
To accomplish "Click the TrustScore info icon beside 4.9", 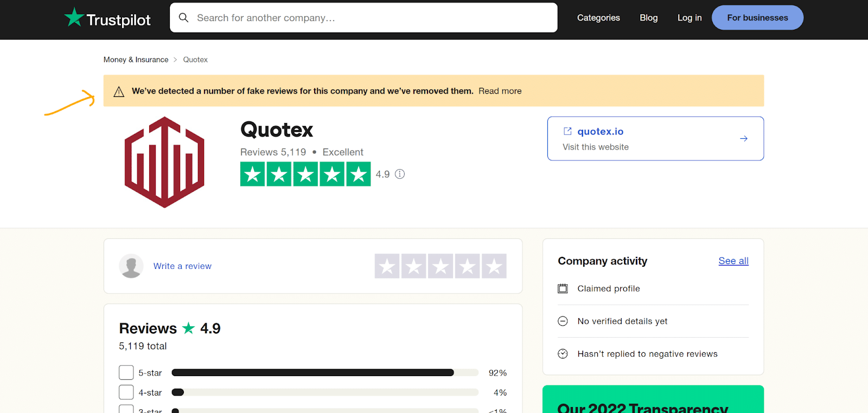I will [x=400, y=174].
